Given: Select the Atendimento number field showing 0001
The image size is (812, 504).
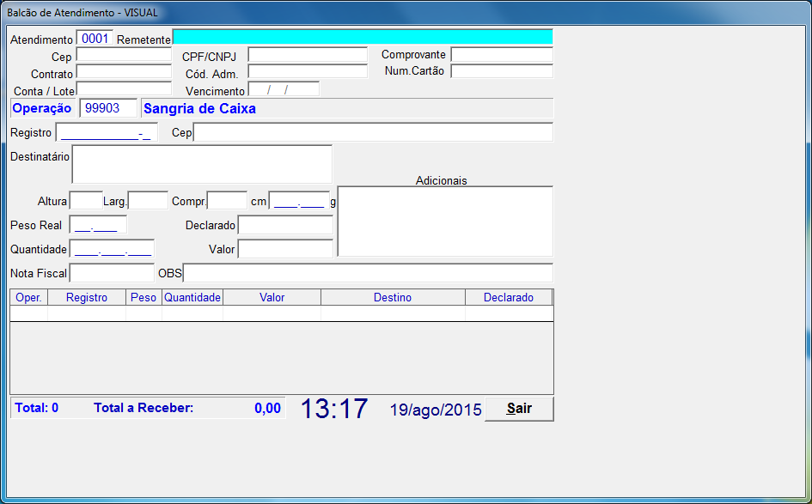Looking at the screenshot, I should pos(95,39).
